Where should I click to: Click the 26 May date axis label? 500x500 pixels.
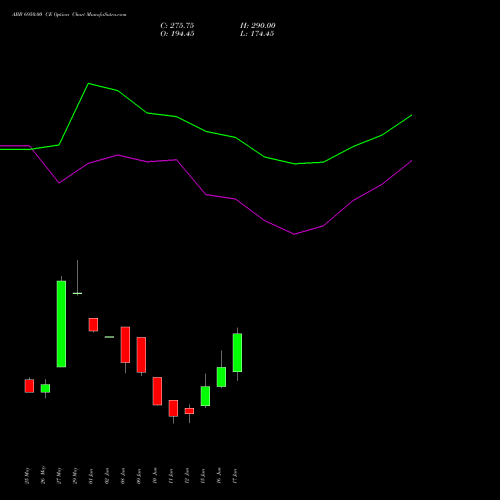point(43,476)
